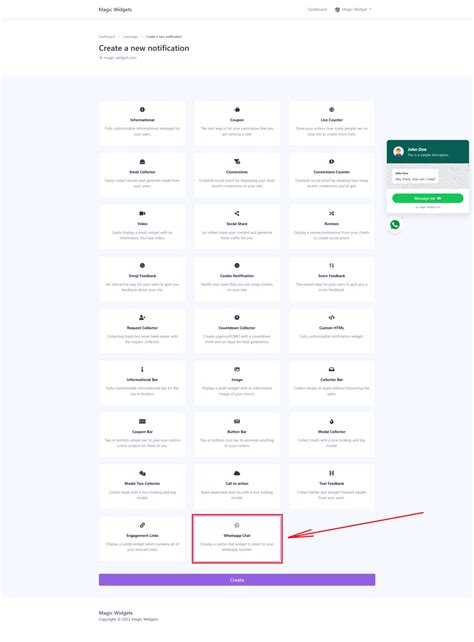Choose the Video camera icon

(142, 213)
